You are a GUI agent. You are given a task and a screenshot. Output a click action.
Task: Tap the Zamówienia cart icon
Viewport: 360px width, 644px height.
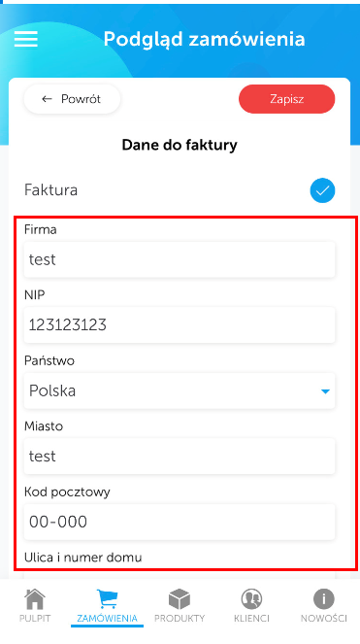click(107, 599)
